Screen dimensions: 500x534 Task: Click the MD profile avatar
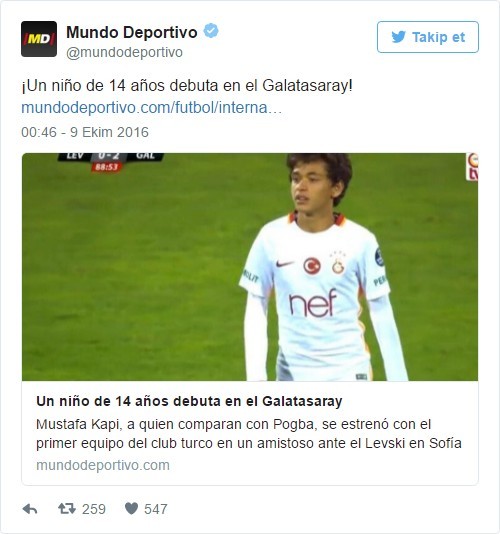pos(39,39)
